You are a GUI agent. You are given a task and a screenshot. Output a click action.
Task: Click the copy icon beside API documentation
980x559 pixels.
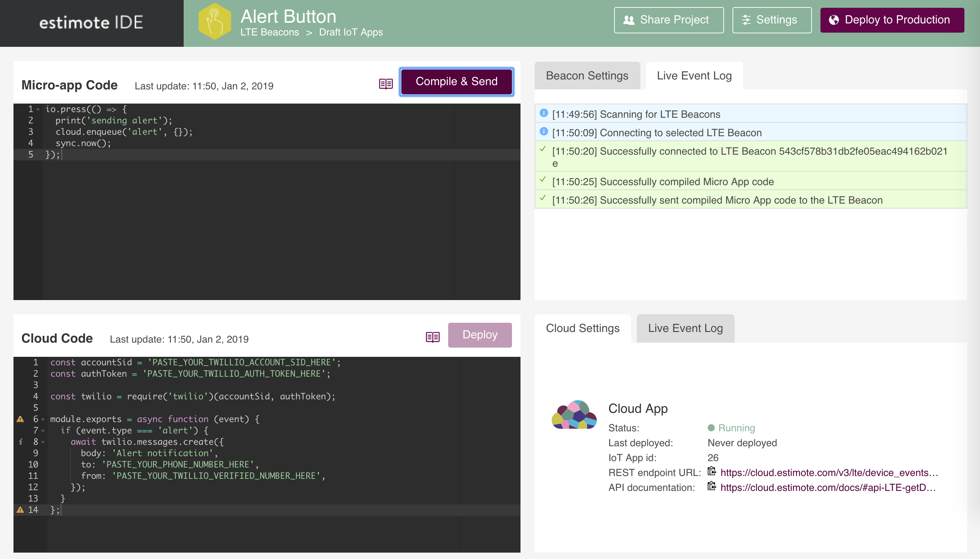[712, 486]
